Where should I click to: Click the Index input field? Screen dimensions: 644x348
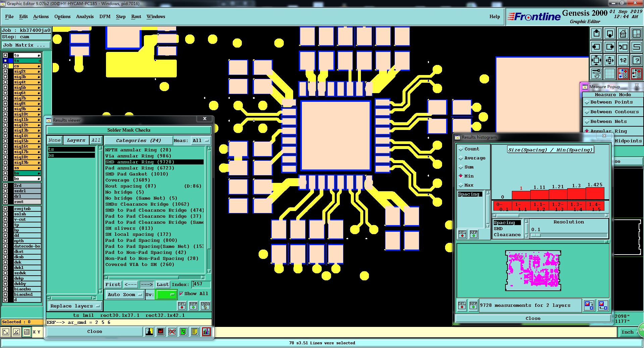(x=201, y=284)
